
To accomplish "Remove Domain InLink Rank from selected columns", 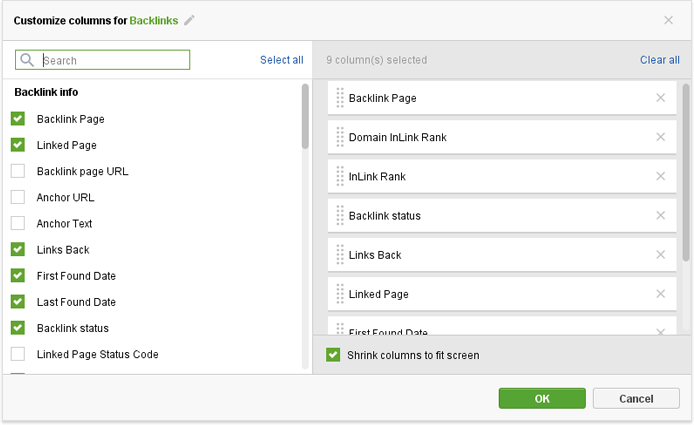I will coord(660,137).
